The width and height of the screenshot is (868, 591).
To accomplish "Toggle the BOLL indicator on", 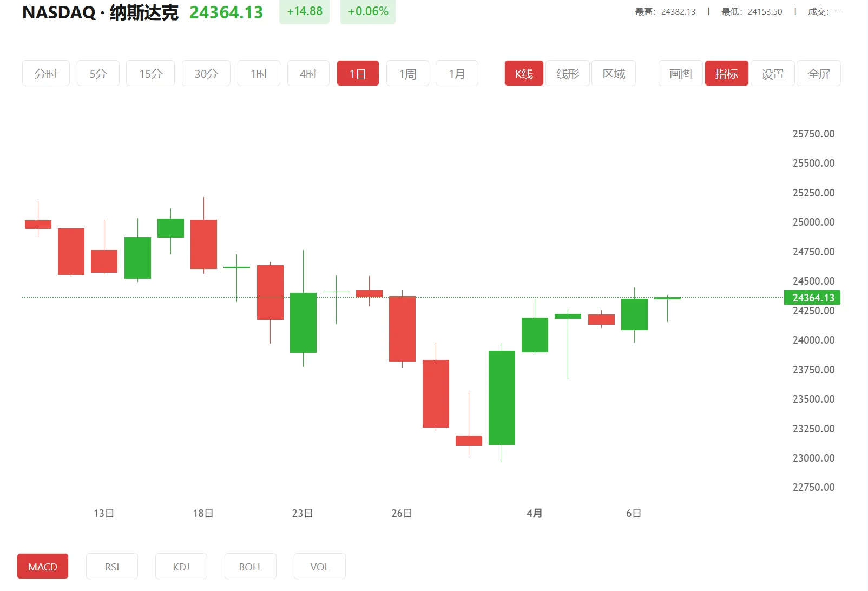I will coord(250,566).
